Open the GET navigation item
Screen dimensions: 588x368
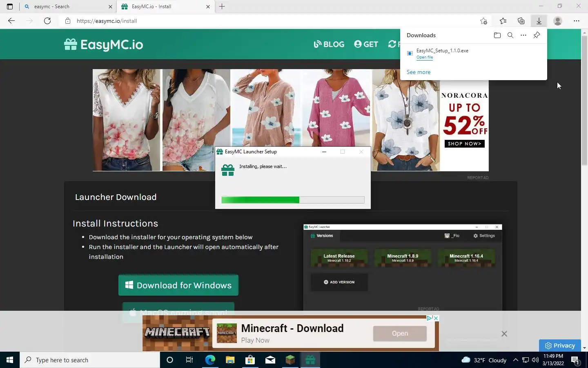point(366,44)
